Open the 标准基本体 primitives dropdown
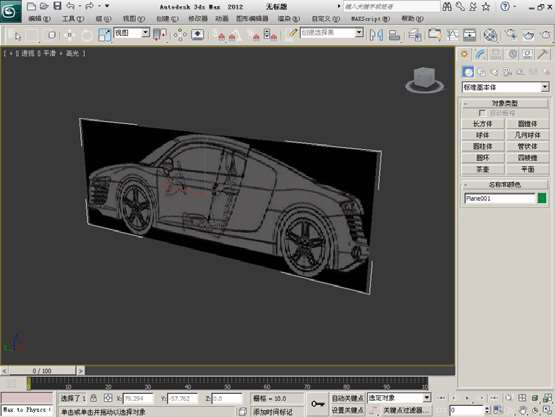The height and width of the screenshot is (417, 555). coord(505,87)
